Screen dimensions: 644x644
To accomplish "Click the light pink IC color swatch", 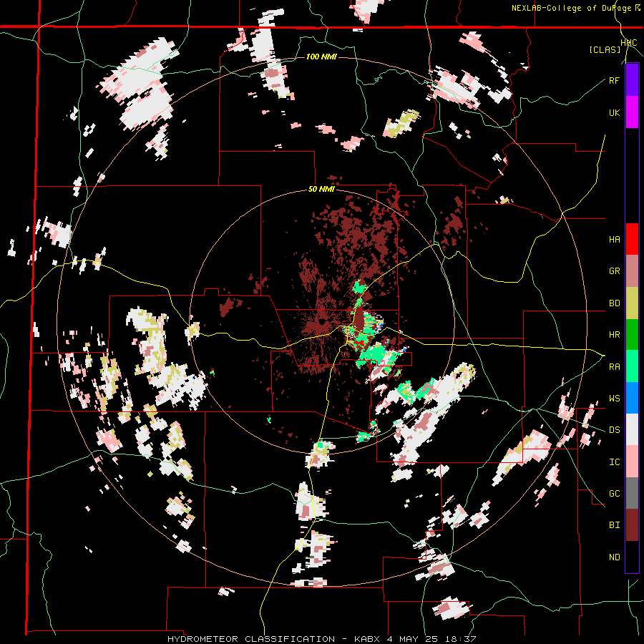I will coord(632,462).
